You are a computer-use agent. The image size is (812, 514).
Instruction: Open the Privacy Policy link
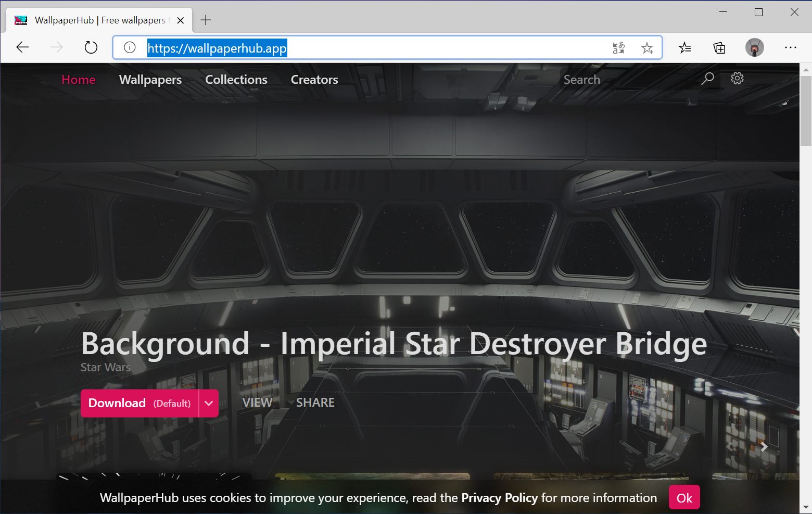(500, 498)
